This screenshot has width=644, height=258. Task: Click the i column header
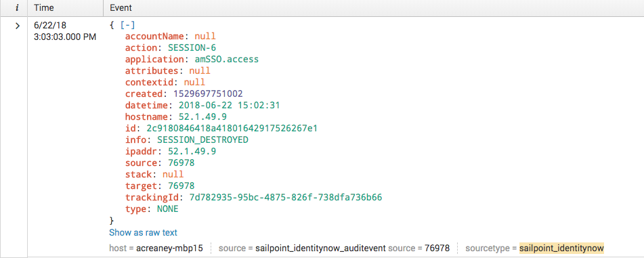click(x=17, y=8)
